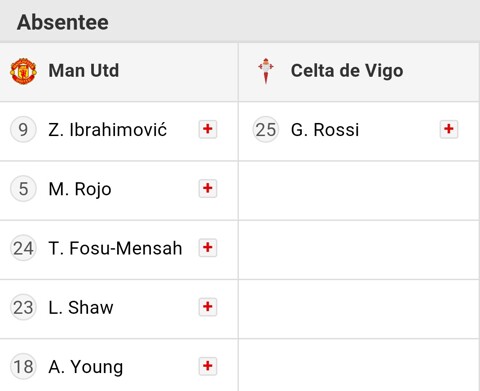Viewport: 480px width, 391px height.
Task: Click the Absentee section header
Action: pyautogui.click(x=63, y=23)
